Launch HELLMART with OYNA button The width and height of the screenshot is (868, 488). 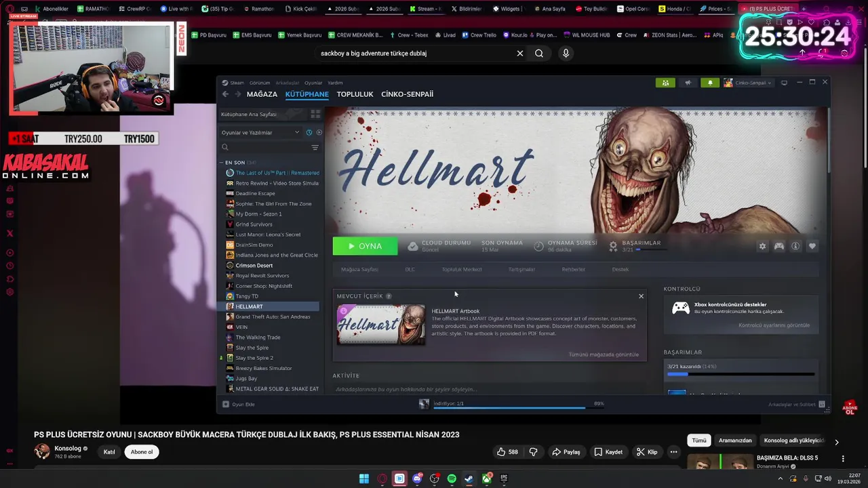coord(365,246)
